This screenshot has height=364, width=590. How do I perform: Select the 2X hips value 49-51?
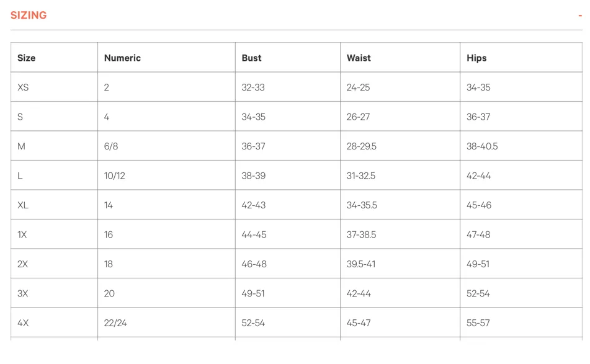coord(478,264)
